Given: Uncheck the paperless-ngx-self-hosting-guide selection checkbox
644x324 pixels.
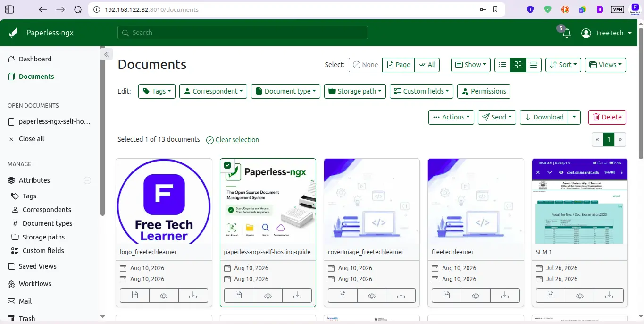Looking at the screenshot, I should coord(227,165).
